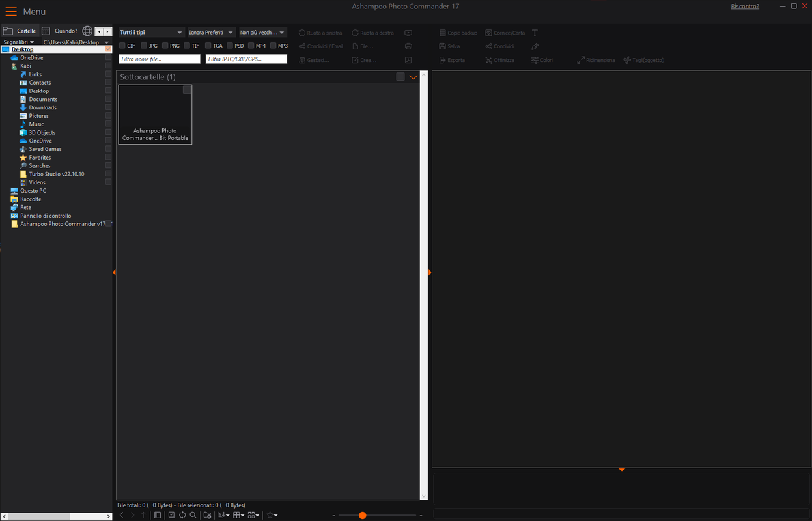Click the search magnifier icon in bottom bar

tap(193, 515)
